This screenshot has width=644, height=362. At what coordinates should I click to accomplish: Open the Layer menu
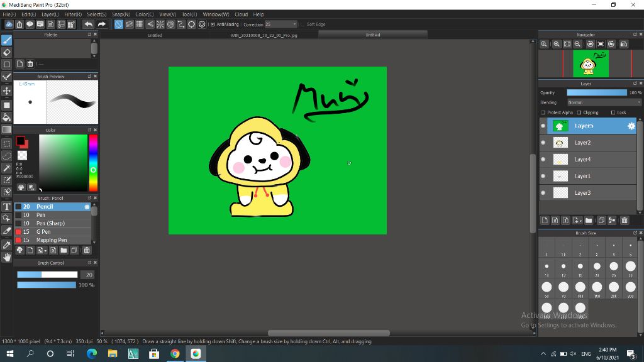click(50, 14)
